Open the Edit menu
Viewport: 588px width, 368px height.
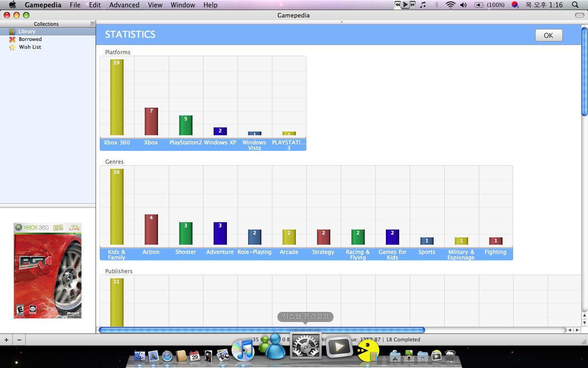(x=95, y=5)
